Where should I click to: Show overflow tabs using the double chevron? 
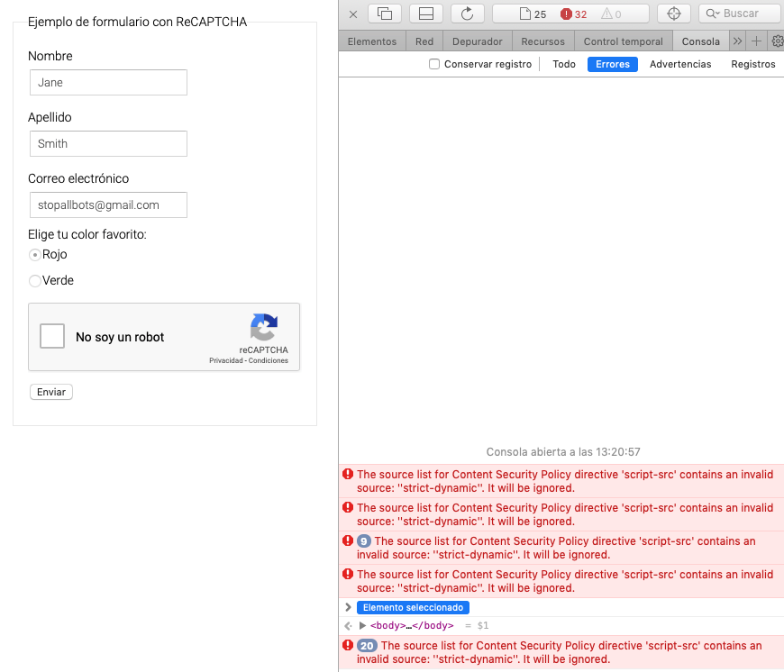[x=737, y=41]
